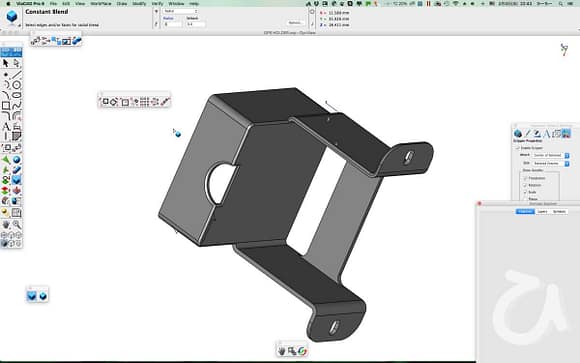Select the Zoom magnifier tool in left palette
The height and width of the screenshot is (363, 580).
click(17, 224)
